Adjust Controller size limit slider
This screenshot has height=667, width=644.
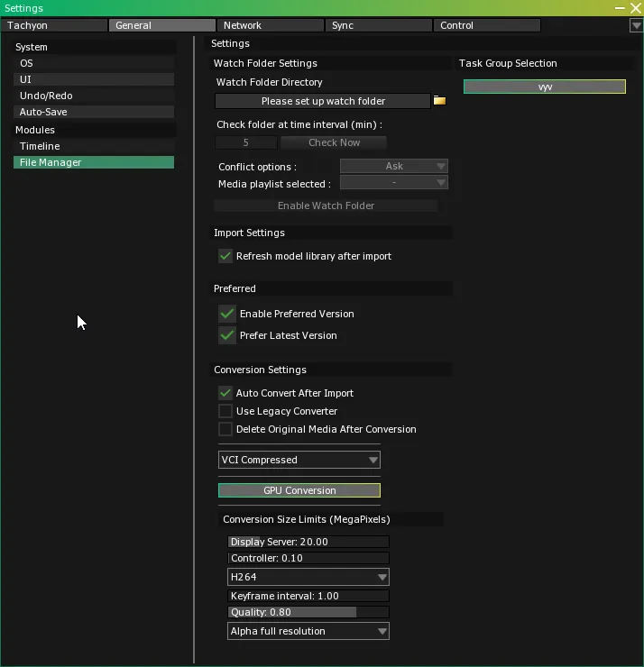tap(308, 558)
